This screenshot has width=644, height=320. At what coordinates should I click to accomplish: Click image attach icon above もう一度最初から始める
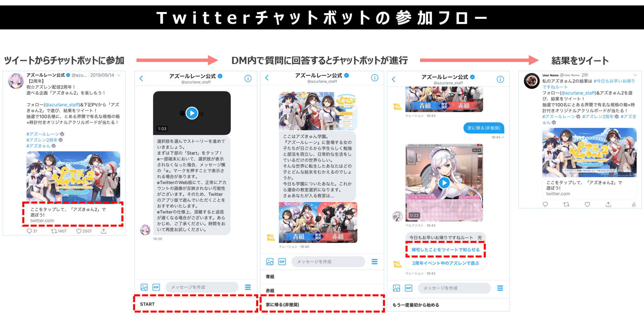point(397,288)
